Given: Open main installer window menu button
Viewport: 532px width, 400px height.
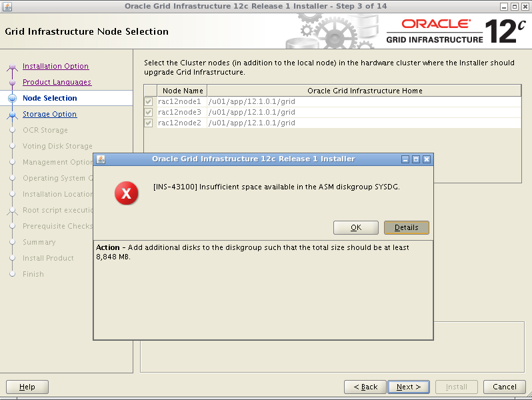Looking at the screenshot, I should (6, 6).
